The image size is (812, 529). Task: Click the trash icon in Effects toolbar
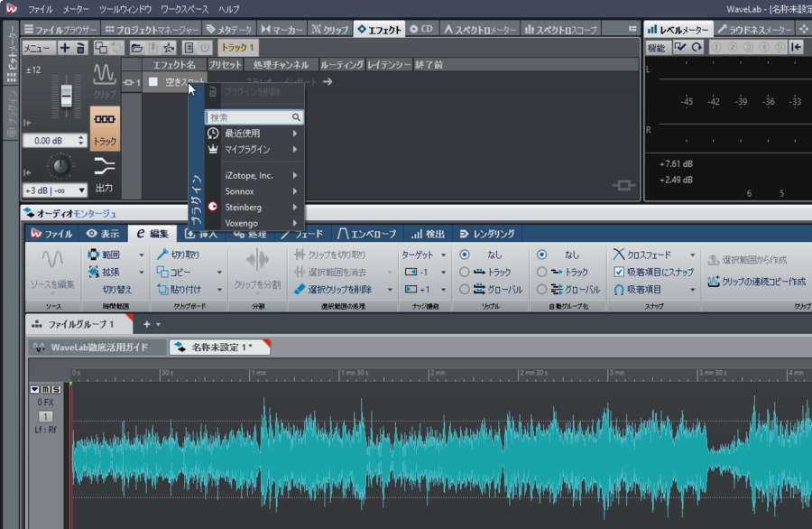click(x=80, y=48)
